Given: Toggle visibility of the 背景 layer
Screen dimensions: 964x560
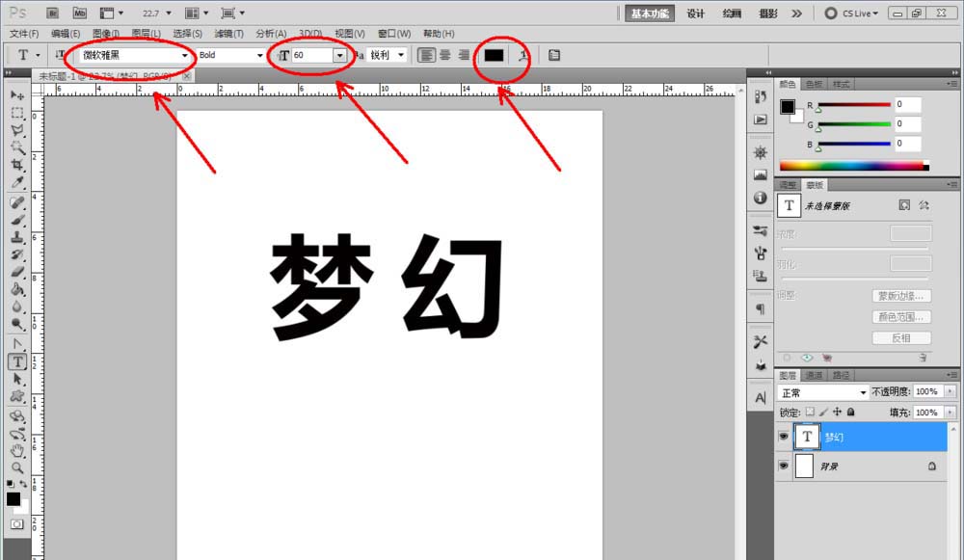Looking at the screenshot, I should (784, 467).
